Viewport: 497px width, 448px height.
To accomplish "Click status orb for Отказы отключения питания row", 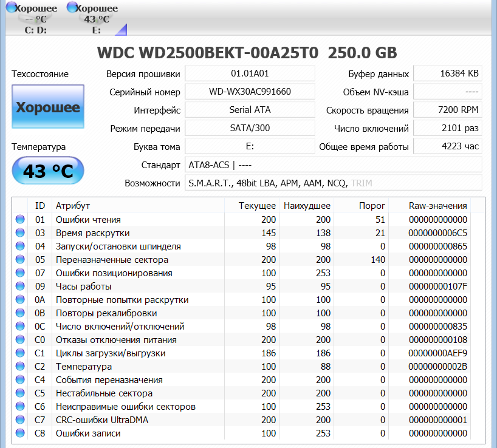I will click(20, 339).
